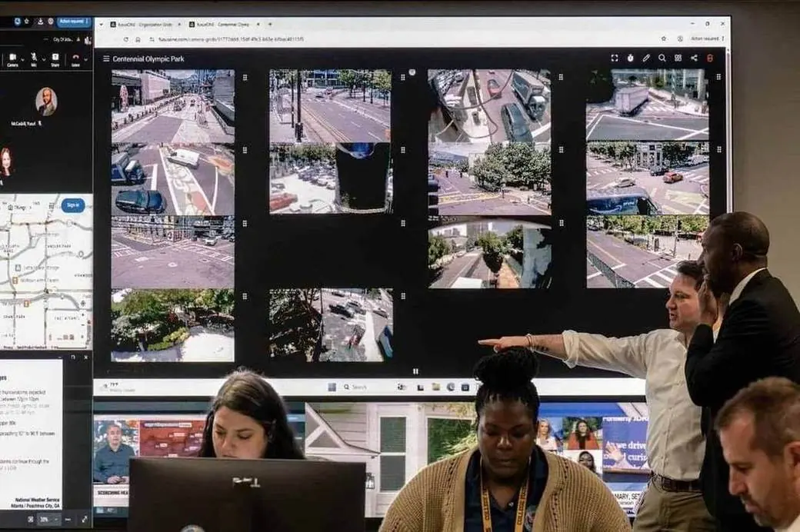Click Sign in on the map window
The height and width of the screenshot is (532, 800).
[73, 205]
